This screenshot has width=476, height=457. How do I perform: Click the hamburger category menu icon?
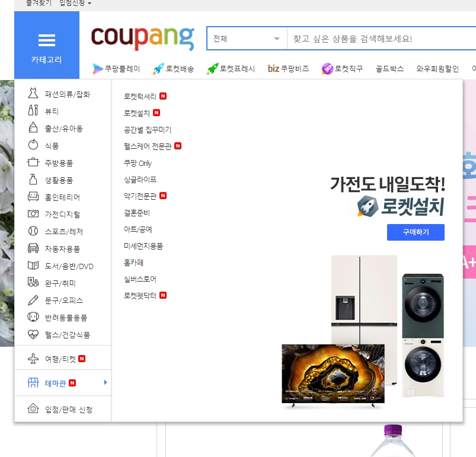click(47, 40)
